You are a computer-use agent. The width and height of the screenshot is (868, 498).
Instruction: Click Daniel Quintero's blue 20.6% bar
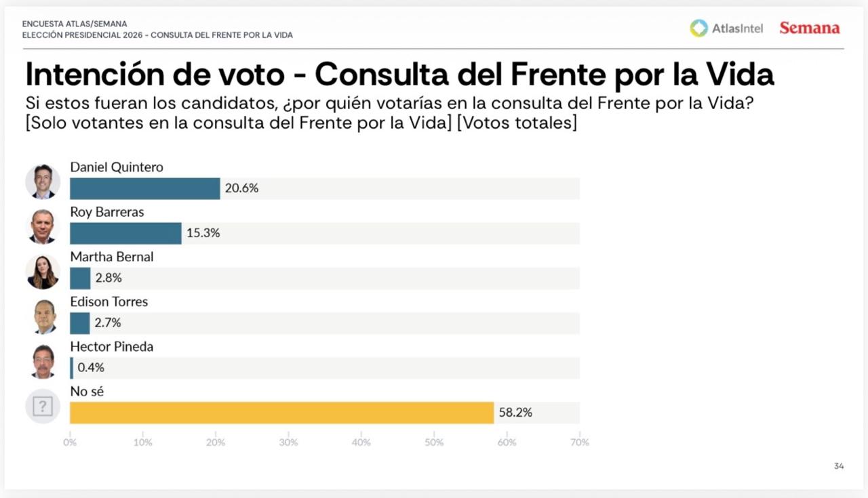click(x=144, y=188)
